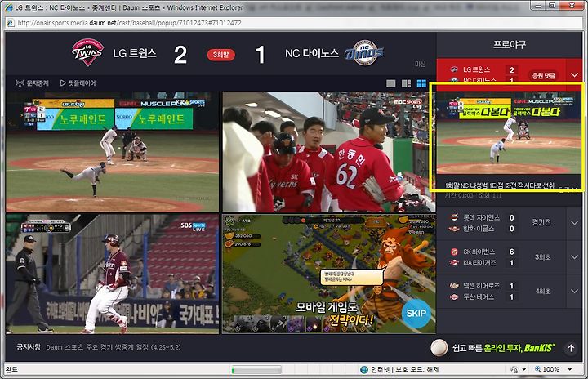Click the NC 다이노스 team name in header

312,53
